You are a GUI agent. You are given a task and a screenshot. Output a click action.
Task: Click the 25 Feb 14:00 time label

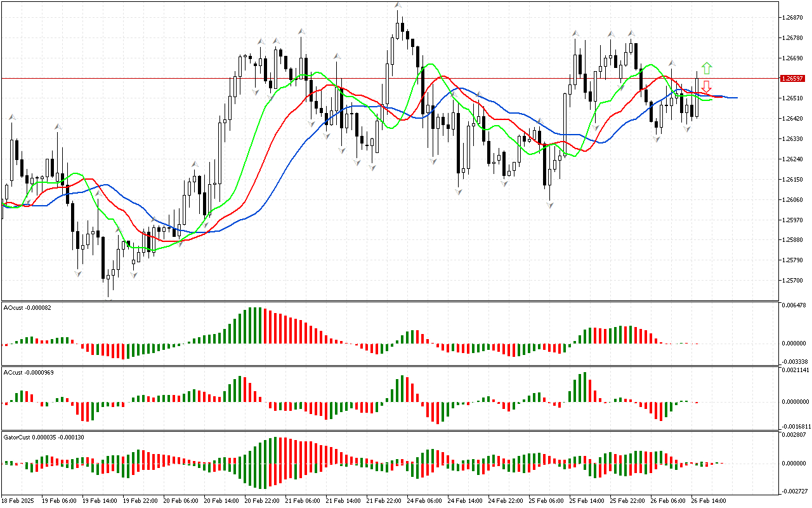click(x=587, y=500)
